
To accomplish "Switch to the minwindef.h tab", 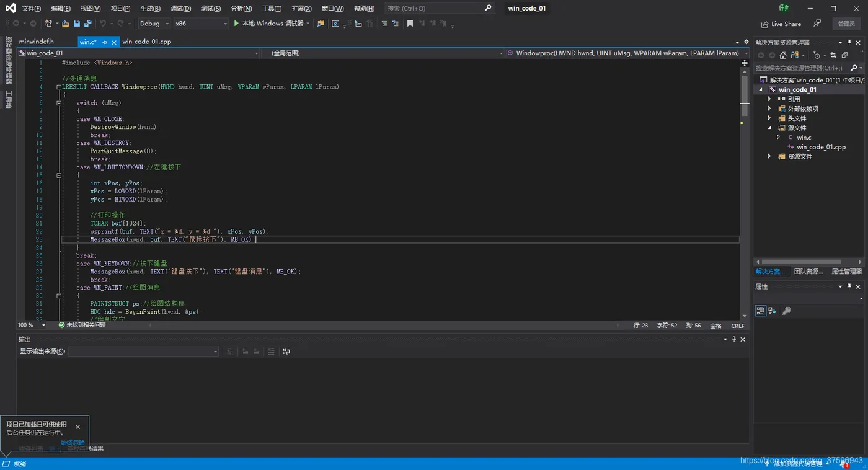I will tap(37, 42).
